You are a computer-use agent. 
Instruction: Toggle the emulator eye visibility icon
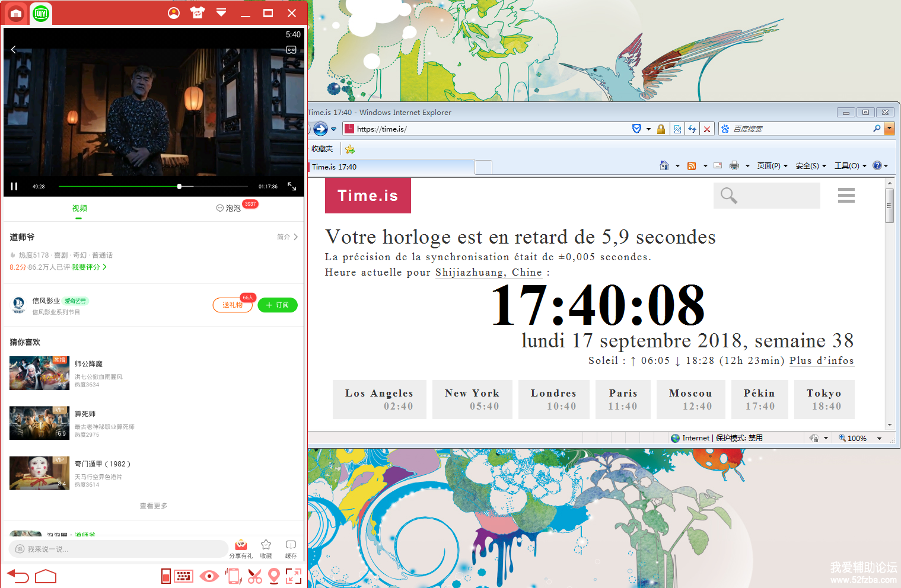[209, 576]
